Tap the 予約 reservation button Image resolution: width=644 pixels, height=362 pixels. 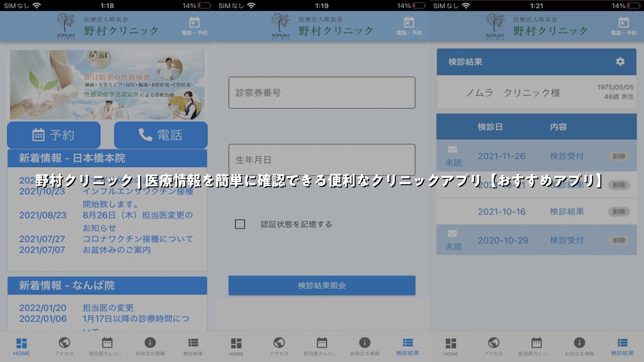pyautogui.click(x=54, y=135)
